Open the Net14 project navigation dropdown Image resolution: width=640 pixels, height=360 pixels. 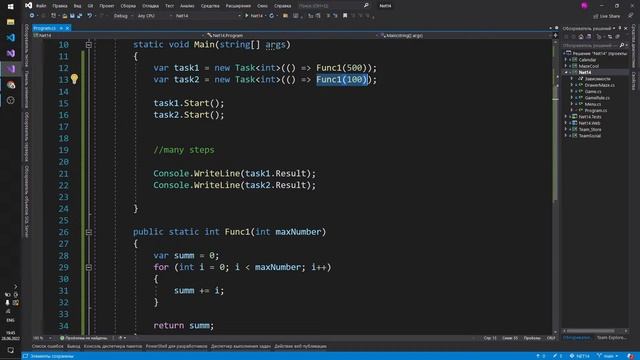[x=118, y=36]
